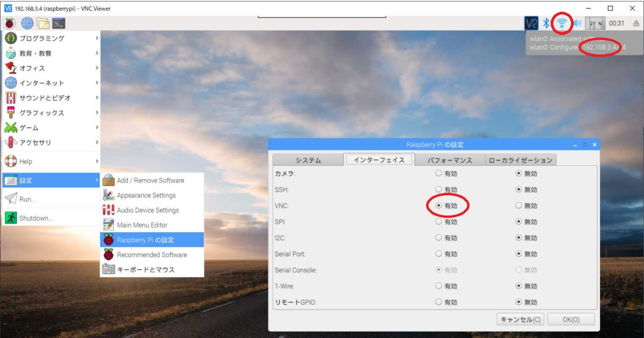Confirm settings with the OK button
Viewport: 644px width, 338px height.
click(x=570, y=319)
